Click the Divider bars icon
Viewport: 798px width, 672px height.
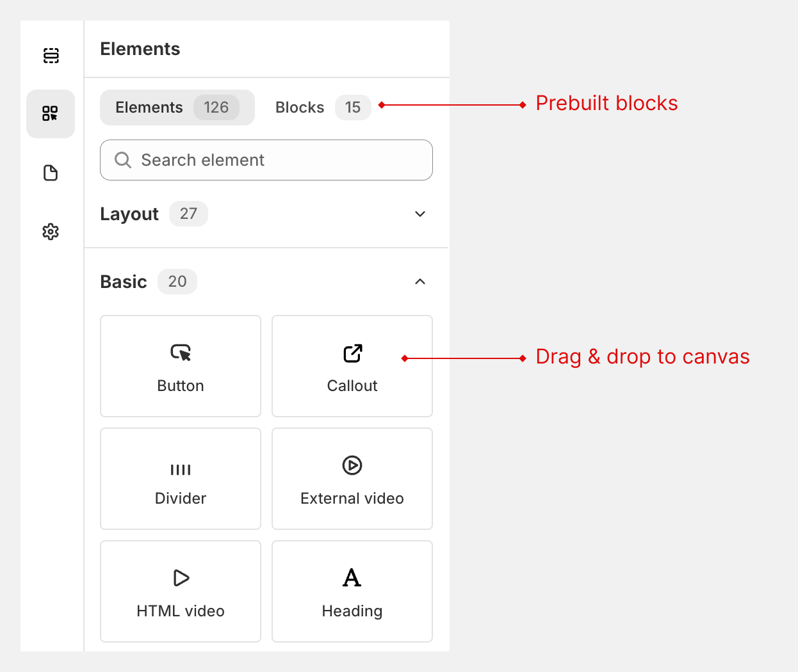(x=181, y=470)
